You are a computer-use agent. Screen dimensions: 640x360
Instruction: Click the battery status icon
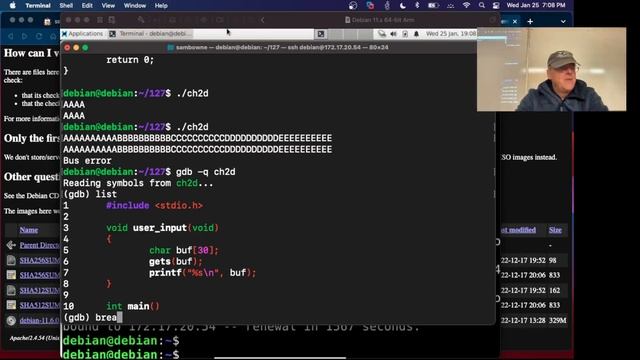click(x=433, y=5)
